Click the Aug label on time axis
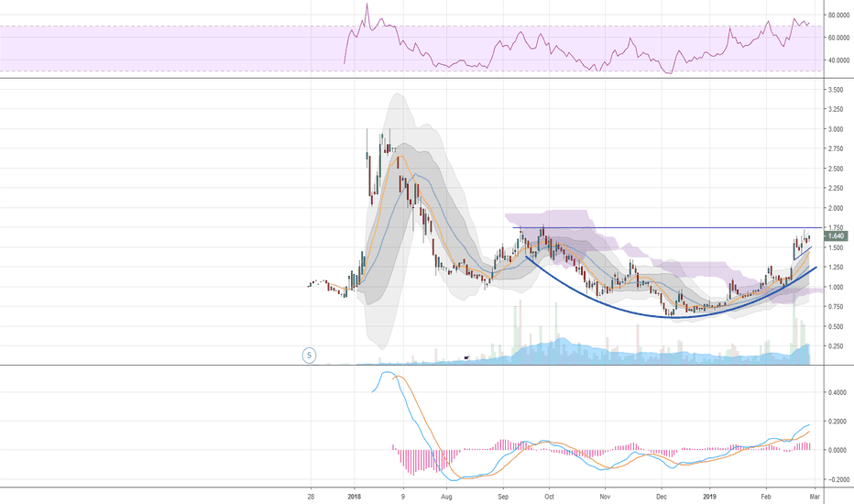 (x=446, y=497)
